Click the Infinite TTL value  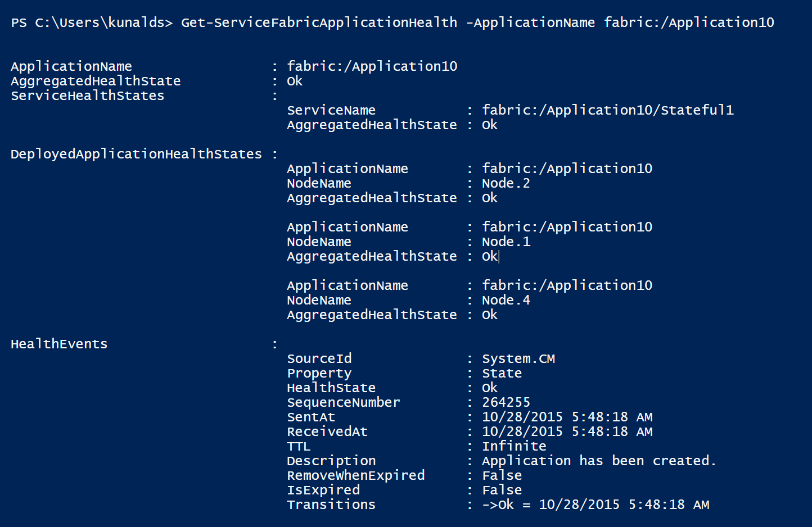pyautogui.click(x=514, y=446)
